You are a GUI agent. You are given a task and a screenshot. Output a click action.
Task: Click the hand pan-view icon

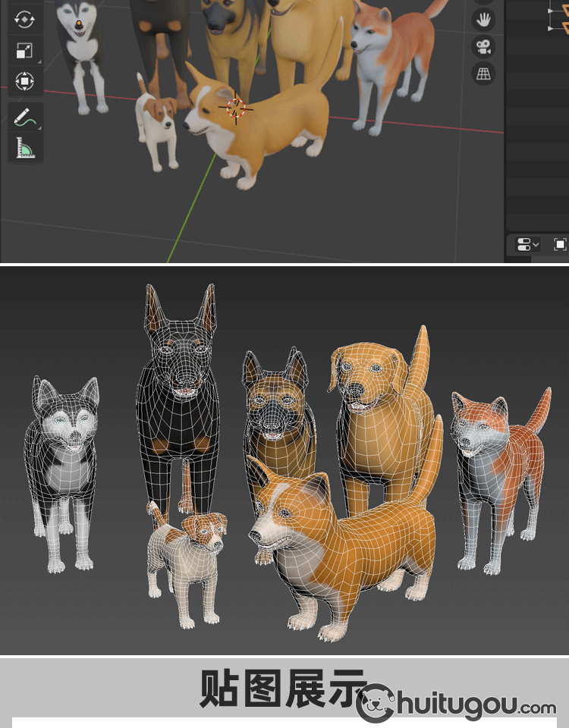coord(483,19)
